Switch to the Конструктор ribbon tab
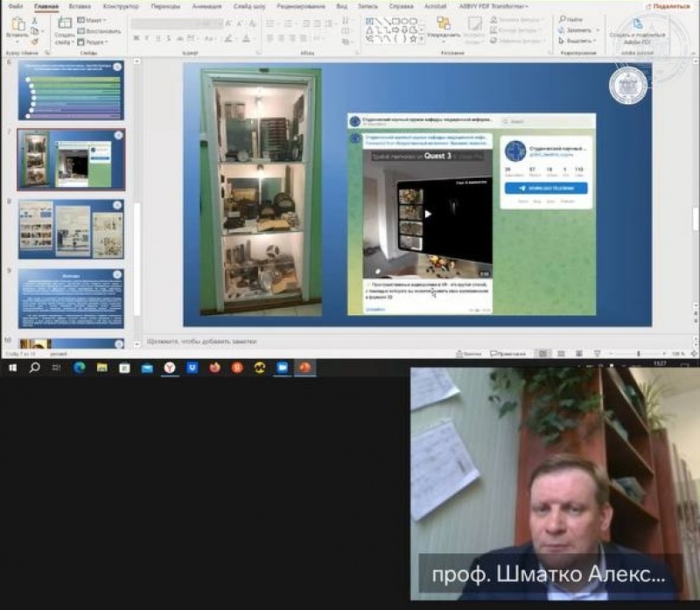This screenshot has width=700, height=610. (121, 6)
